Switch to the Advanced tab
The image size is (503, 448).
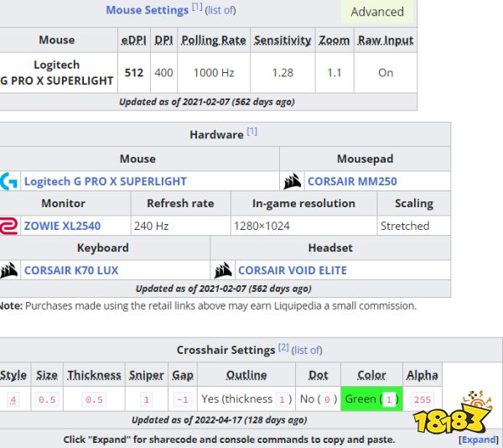376,12
